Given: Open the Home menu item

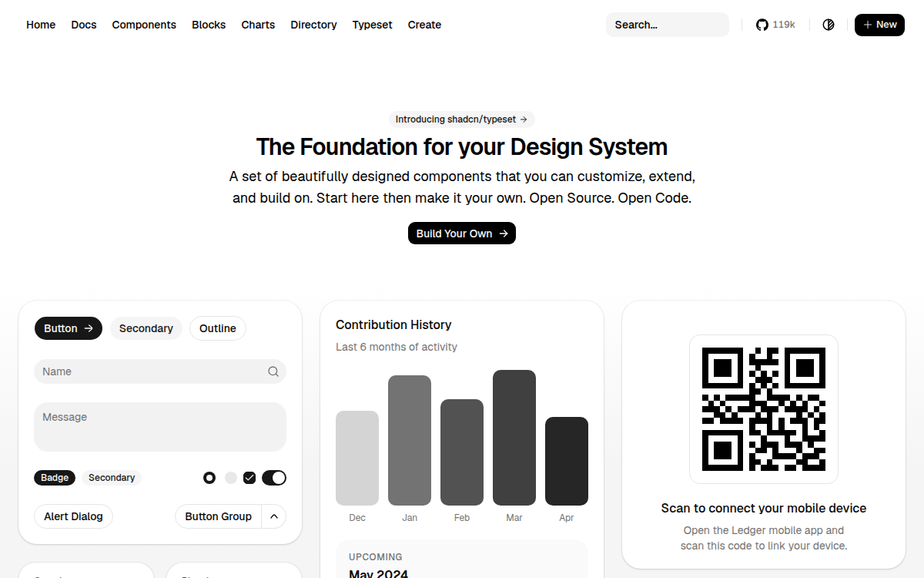Looking at the screenshot, I should coord(41,25).
